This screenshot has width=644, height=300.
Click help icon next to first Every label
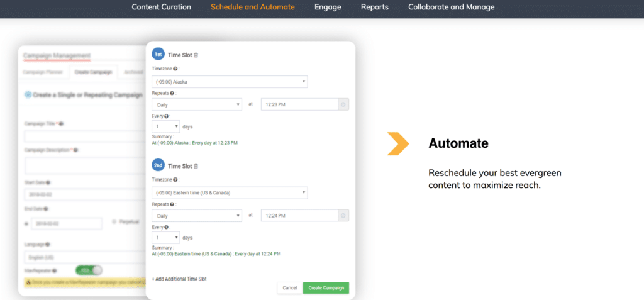[167, 116]
